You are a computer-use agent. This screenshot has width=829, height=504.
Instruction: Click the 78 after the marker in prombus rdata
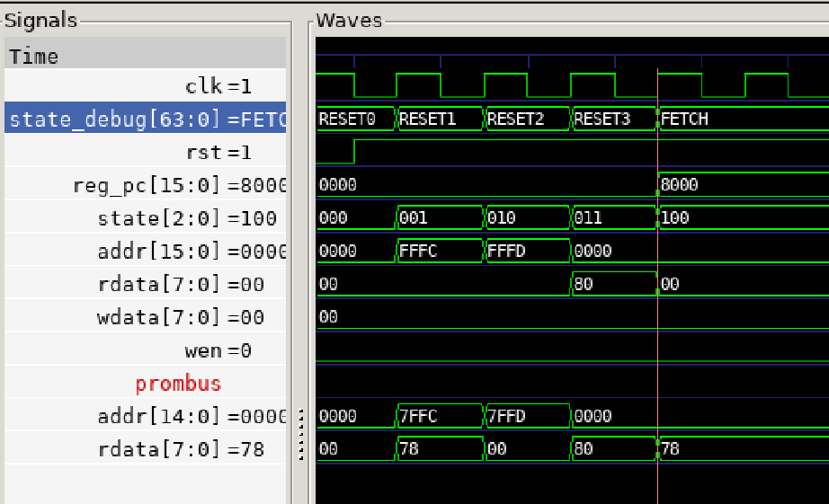[x=670, y=449]
